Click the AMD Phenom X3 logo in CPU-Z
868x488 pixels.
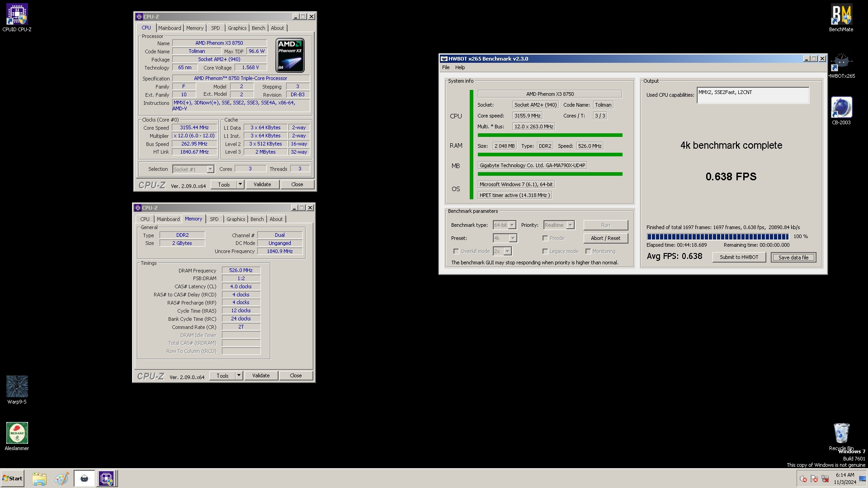click(290, 55)
